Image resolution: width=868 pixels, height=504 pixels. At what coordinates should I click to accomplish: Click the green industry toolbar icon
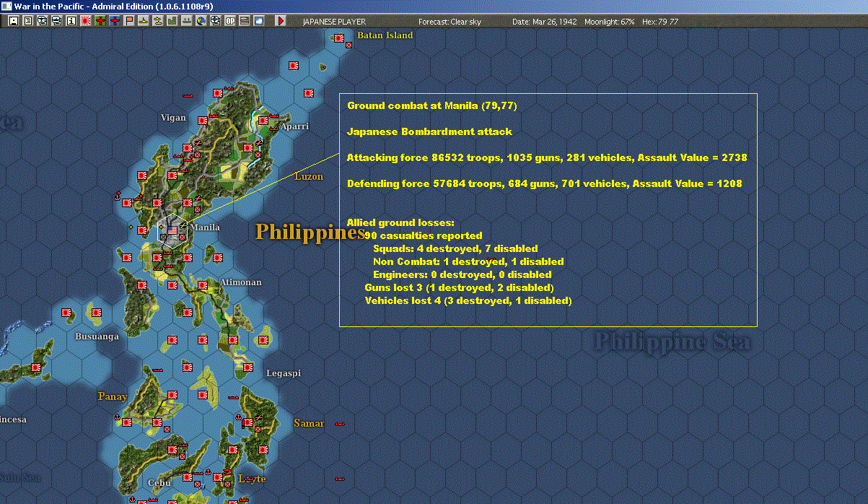point(172,21)
